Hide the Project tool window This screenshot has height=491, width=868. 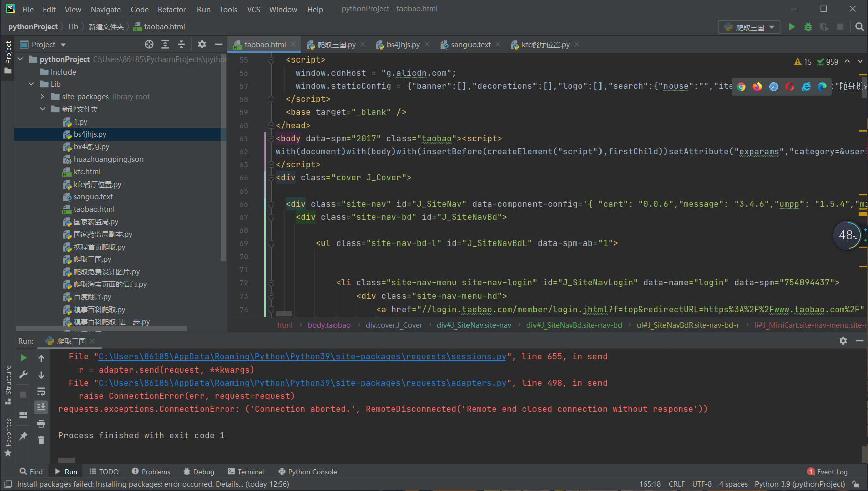[218, 44]
